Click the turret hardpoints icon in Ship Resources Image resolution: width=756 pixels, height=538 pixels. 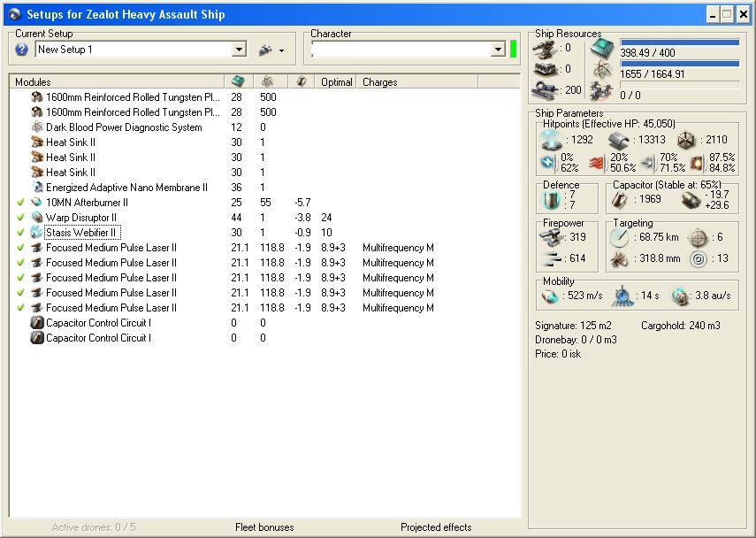[546, 49]
